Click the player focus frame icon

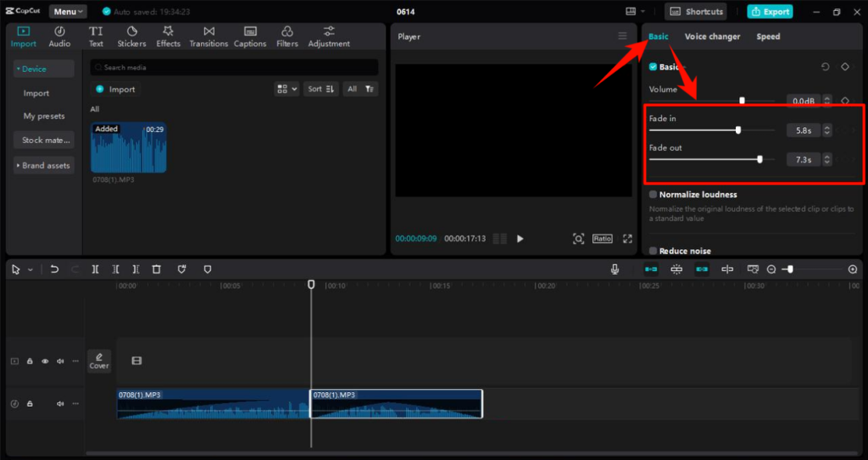(x=578, y=239)
